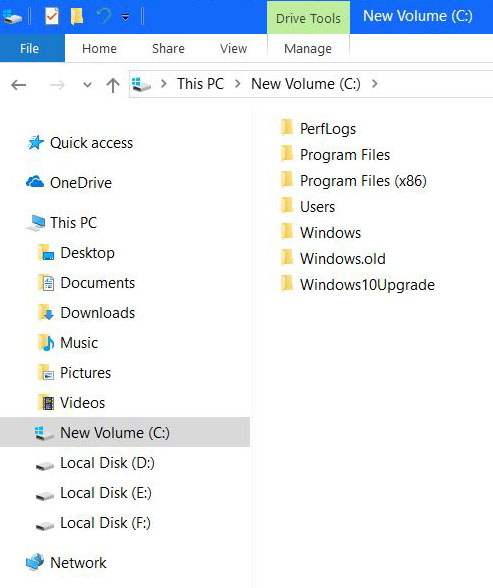The width and height of the screenshot is (493, 588).
Task: Click the Windows10Upgrade folder icon
Action: [287, 283]
